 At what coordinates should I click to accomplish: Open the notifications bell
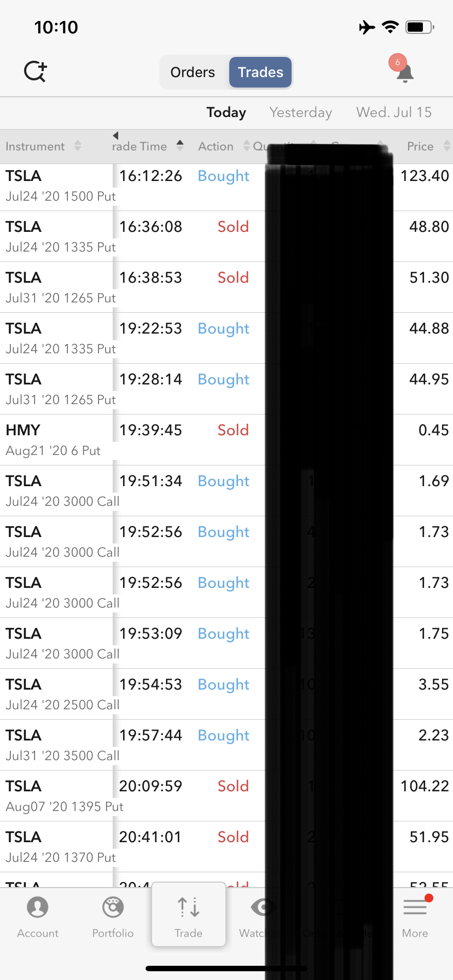pos(404,72)
